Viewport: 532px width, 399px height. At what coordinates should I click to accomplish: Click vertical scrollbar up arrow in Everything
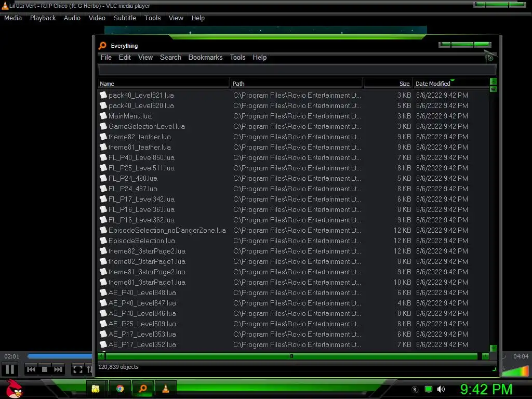pos(494,82)
